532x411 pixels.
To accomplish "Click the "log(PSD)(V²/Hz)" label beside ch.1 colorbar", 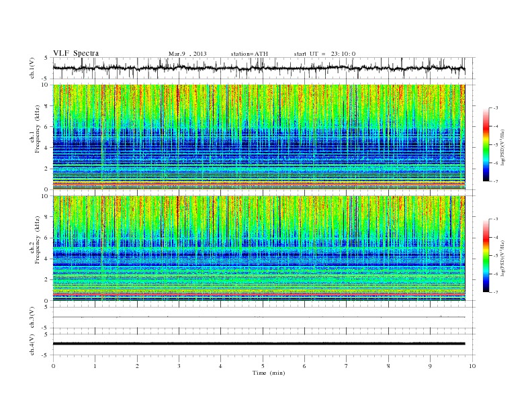I will click(x=503, y=147).
